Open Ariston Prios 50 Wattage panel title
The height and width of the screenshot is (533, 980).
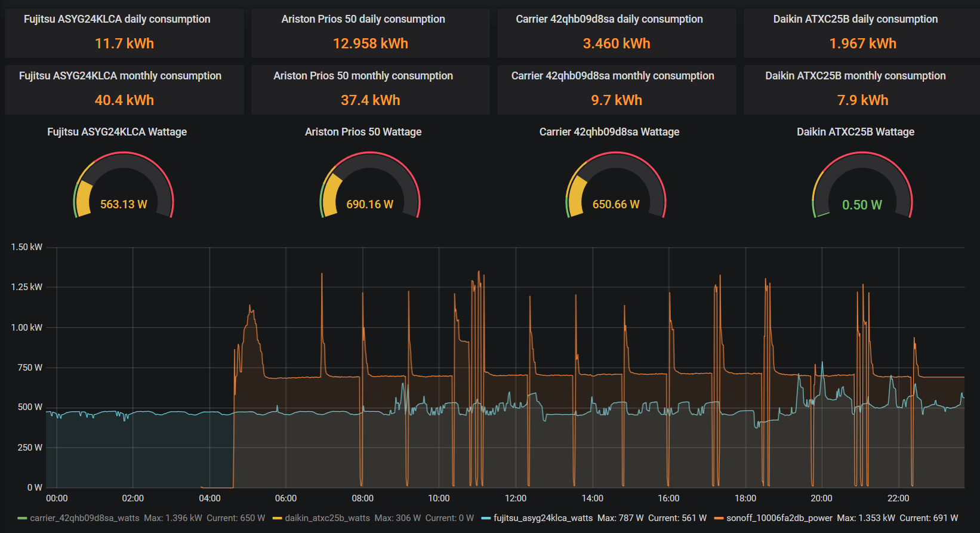[x=363, y=132]
